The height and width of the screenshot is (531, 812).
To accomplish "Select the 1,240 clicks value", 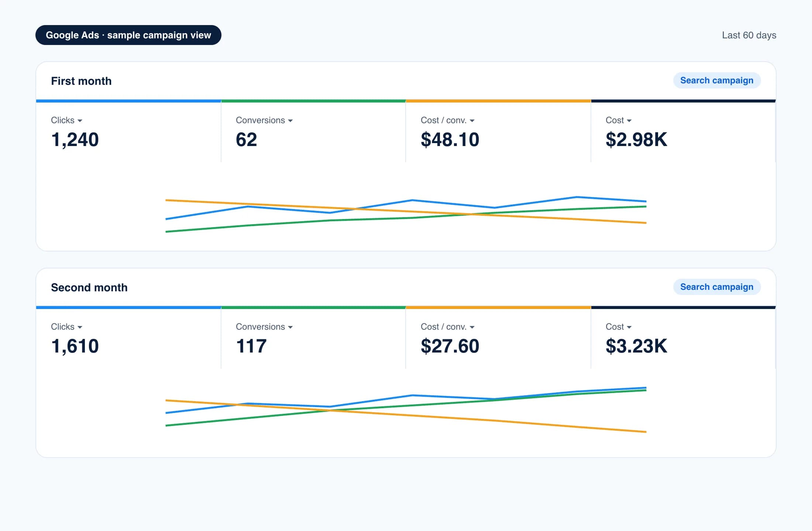I will coord(75,140).
